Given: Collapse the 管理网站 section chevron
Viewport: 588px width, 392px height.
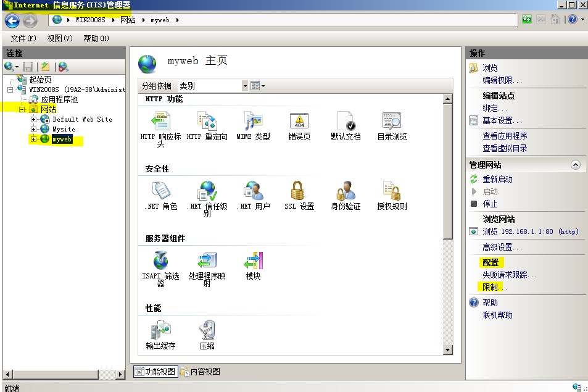Looking at the screenshot, I should [576, 165].
